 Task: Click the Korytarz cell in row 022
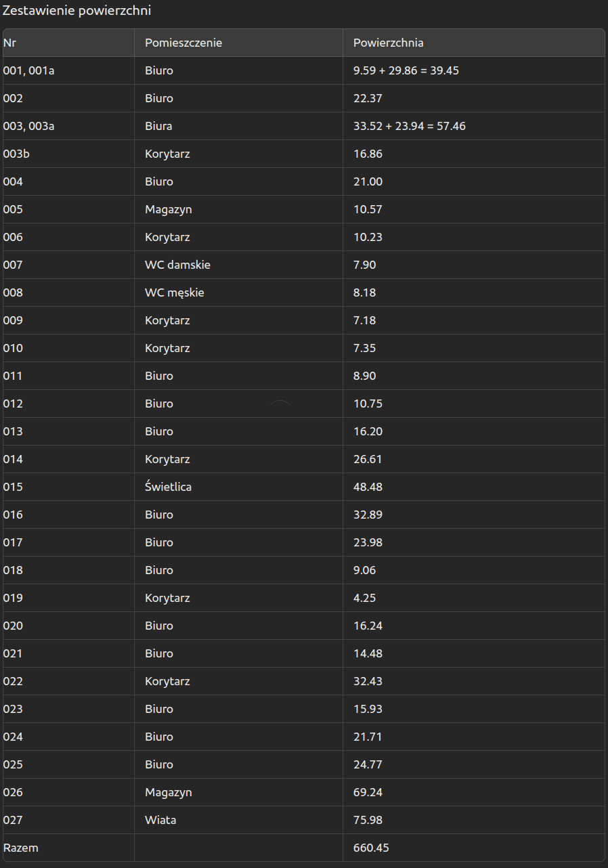coord(167,681)
